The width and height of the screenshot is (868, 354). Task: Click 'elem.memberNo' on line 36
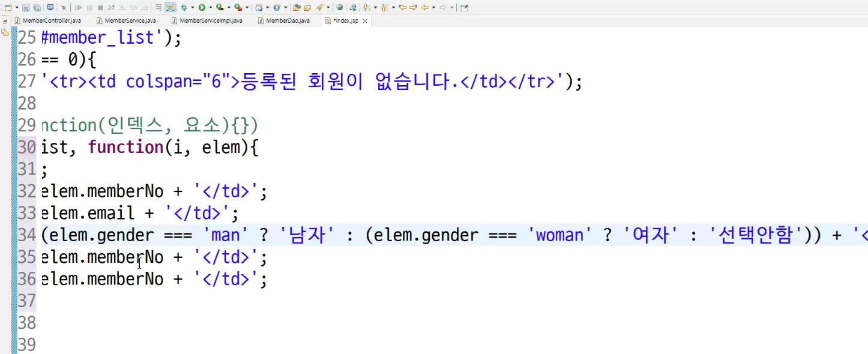102,279
